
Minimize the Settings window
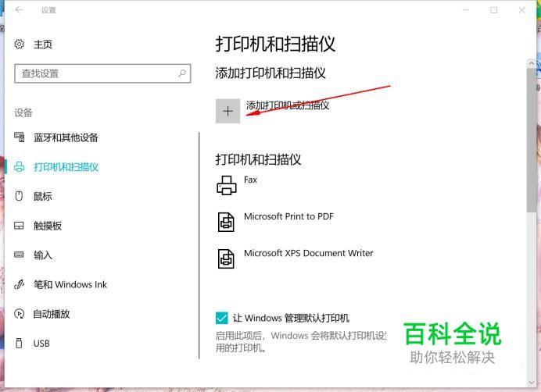click(466, 10)
